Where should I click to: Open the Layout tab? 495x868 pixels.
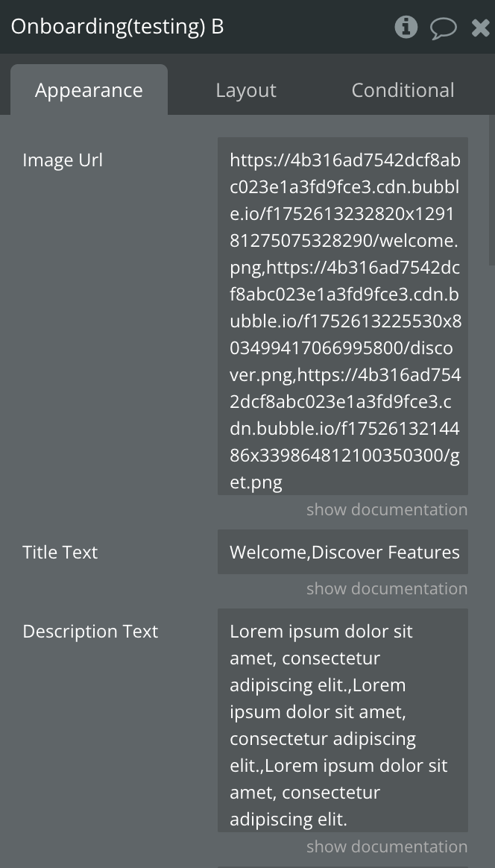(x=246, y=90)
